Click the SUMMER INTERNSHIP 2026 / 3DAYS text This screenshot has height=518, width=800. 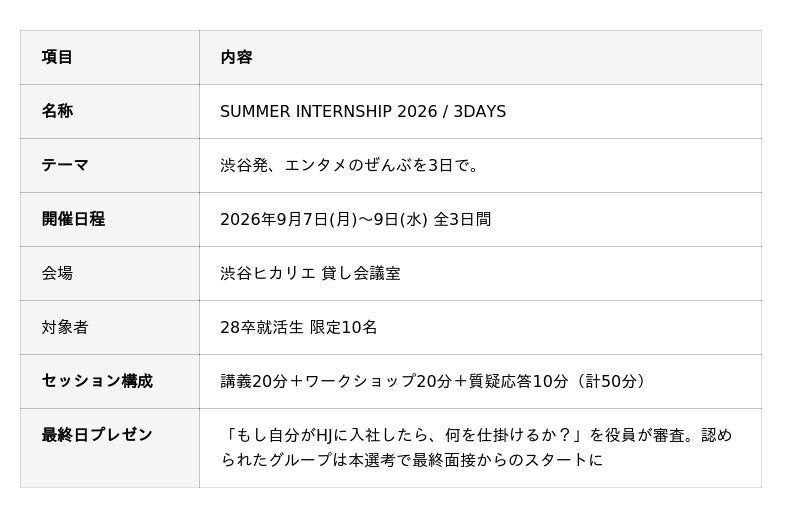coord(363,111)
